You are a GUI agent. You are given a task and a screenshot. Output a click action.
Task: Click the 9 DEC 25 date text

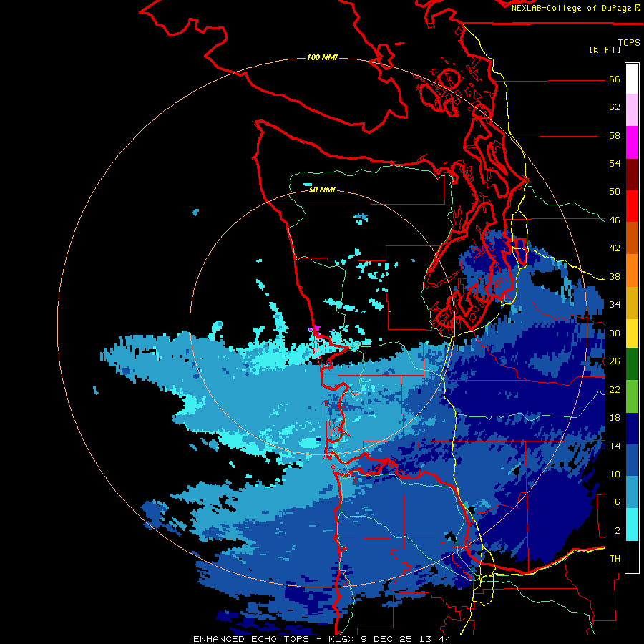[x=388, y=639]
